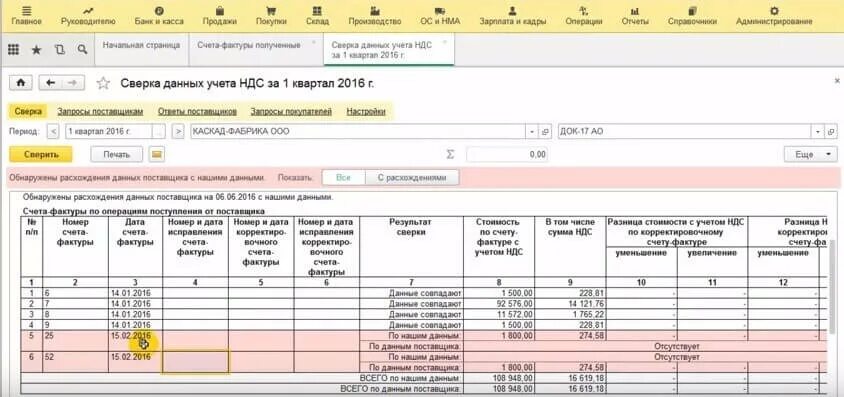Click the Сверить button
The width and height of the screenshot is (844, 397).
click(41, 154)
